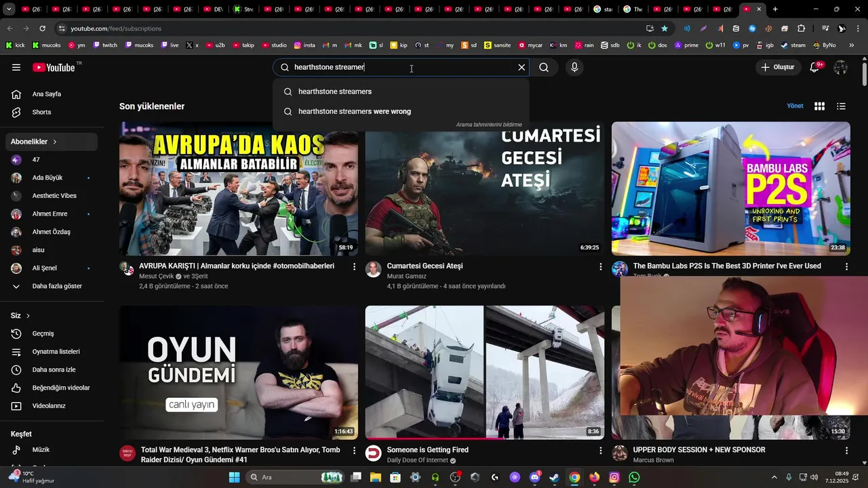Screen dimensions: 868x488
Task: Submit search with the magnifier button
Action: [544, 67]
